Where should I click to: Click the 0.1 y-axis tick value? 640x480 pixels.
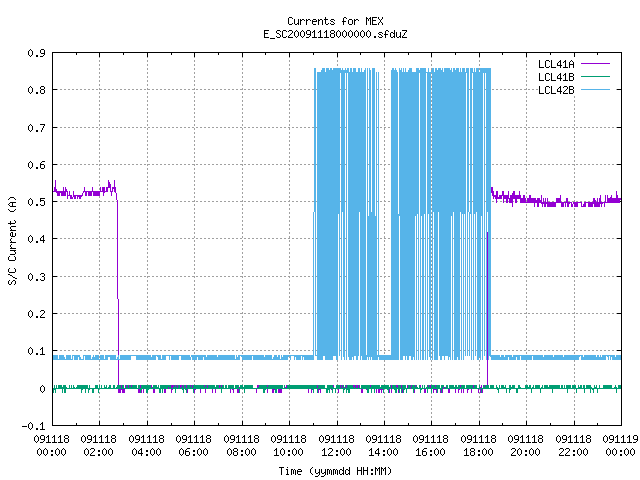[37, 351]
